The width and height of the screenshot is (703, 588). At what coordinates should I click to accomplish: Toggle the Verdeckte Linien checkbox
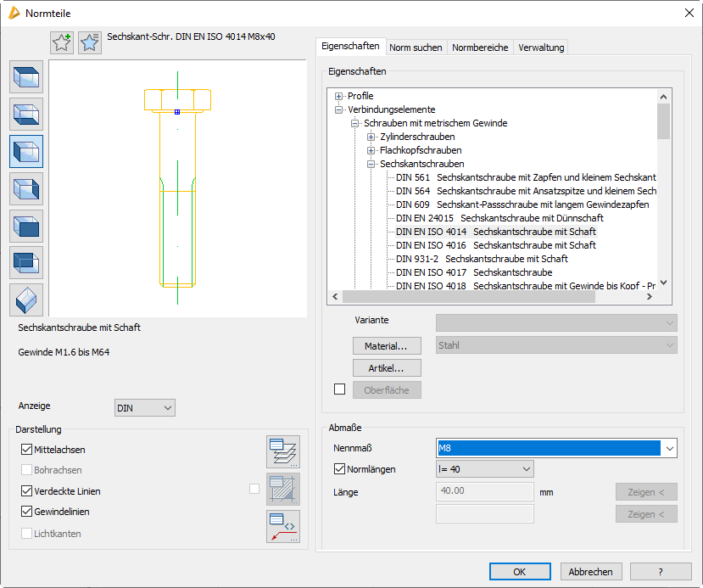(x=26, y=490)
